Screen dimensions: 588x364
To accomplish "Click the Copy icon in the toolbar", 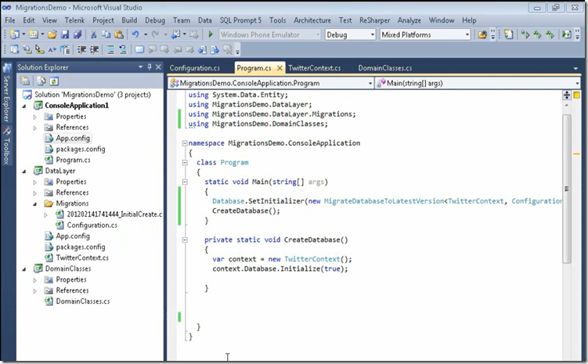I will pyautogui.click(x=106, y=34).
